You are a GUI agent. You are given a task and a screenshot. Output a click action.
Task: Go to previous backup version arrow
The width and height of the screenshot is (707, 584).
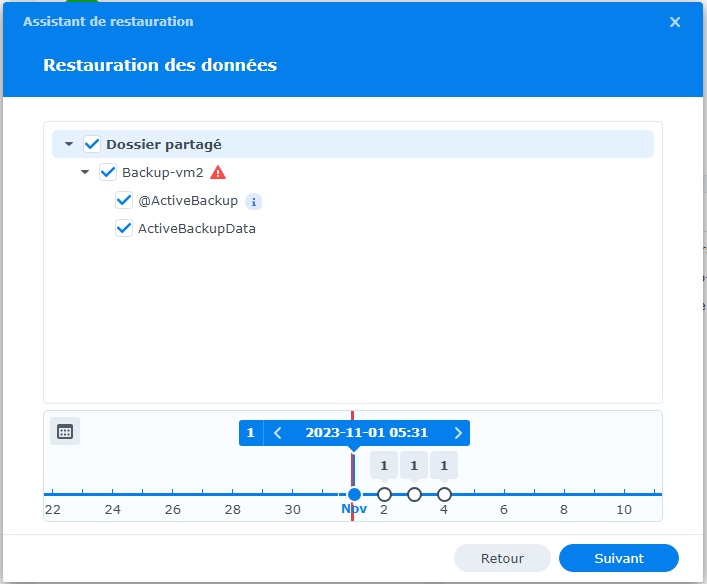click(278, 433)
